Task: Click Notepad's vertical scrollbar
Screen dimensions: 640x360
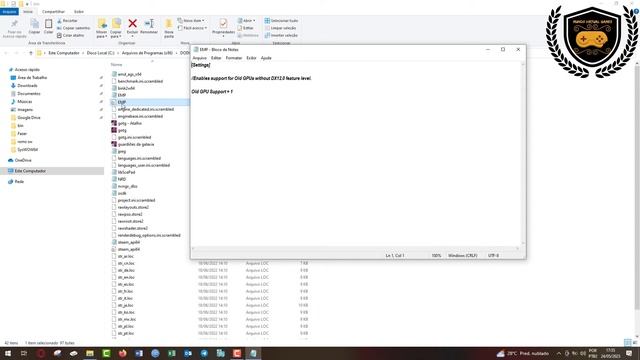Action: click(x=523, y=154)
